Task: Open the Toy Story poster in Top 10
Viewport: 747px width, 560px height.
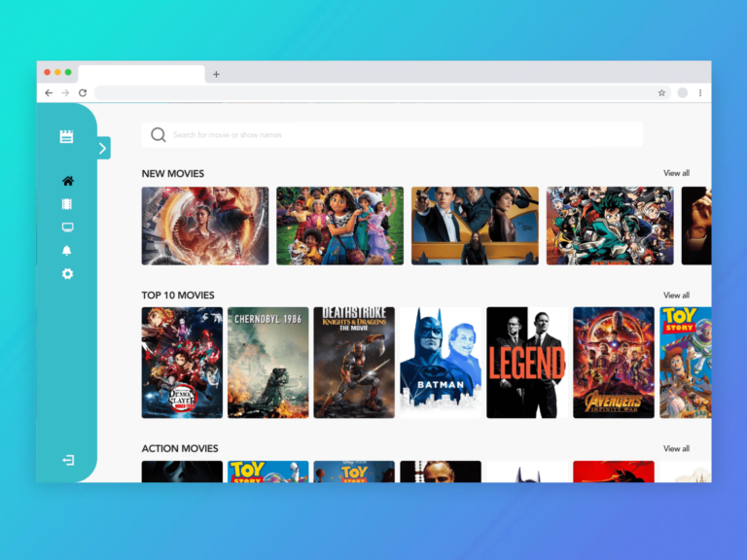Action: [686, 363]
